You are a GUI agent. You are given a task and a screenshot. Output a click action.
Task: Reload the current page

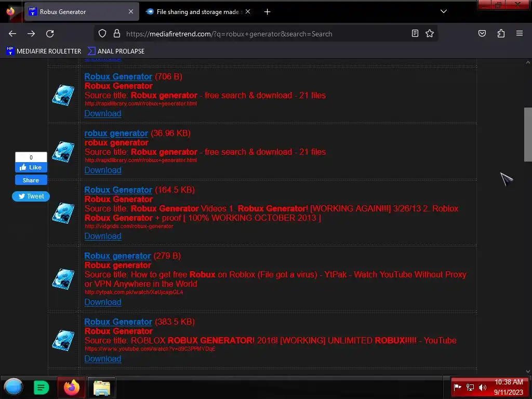click(50, 34)
